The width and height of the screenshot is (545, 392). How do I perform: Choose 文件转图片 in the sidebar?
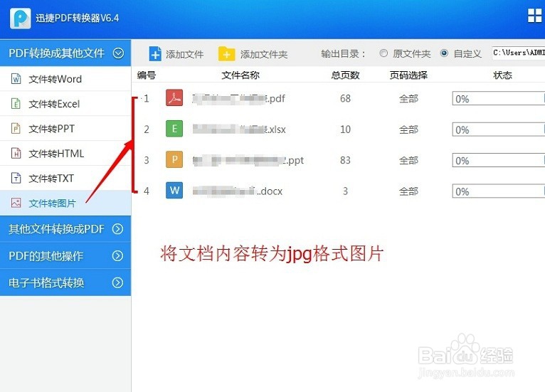point(65,203)
